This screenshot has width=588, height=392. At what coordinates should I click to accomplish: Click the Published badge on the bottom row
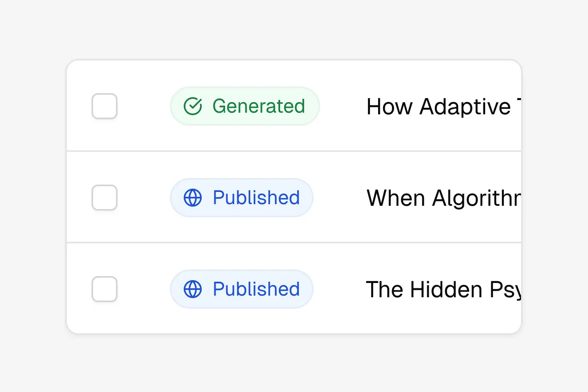click(241, 289)
